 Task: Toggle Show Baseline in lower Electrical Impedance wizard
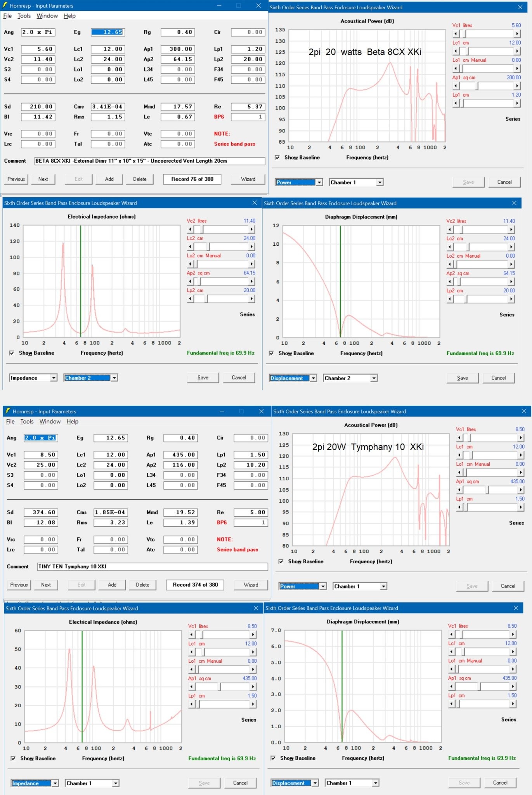[14, 758]
